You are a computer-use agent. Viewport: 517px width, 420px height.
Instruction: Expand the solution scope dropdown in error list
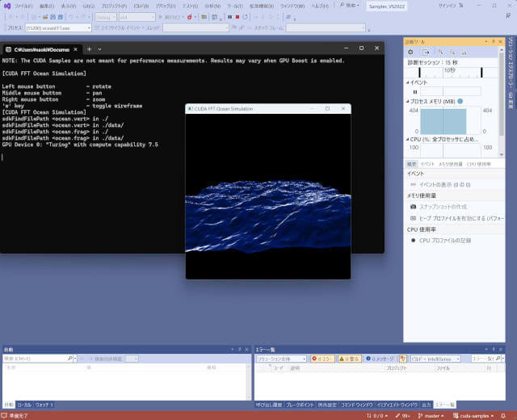280,358
